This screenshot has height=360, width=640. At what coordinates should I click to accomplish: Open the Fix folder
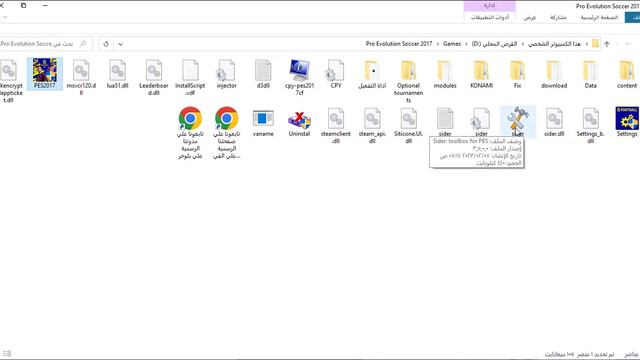[518, 74]
